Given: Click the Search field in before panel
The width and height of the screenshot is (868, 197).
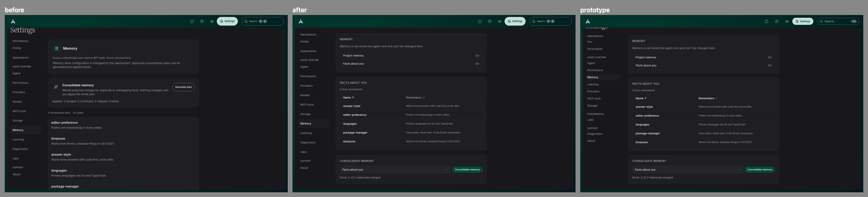Looking at the screenshot, I should tap(263, 21).
